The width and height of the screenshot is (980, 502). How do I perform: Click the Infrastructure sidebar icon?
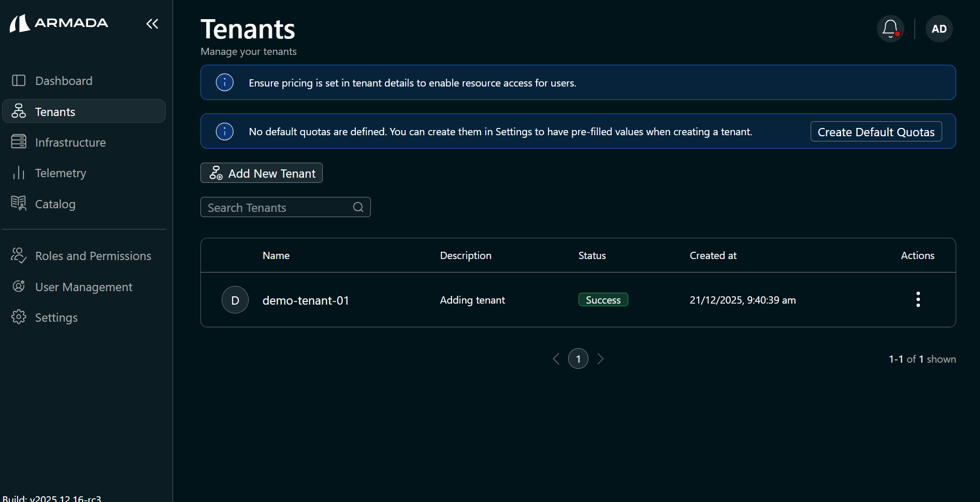tap(19, 142)
